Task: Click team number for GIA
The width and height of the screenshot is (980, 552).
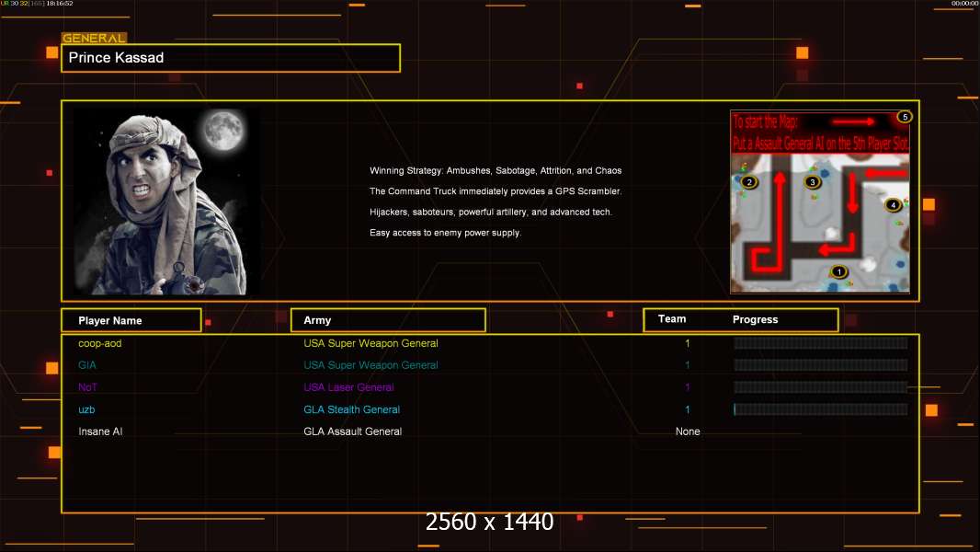Action: pos(687,365)
